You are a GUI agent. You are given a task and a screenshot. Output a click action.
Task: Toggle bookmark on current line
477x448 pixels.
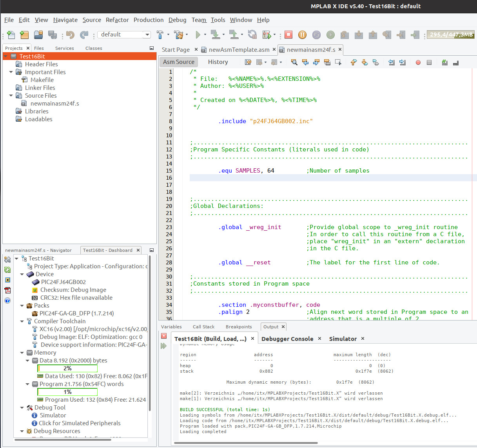coord(376,62)
